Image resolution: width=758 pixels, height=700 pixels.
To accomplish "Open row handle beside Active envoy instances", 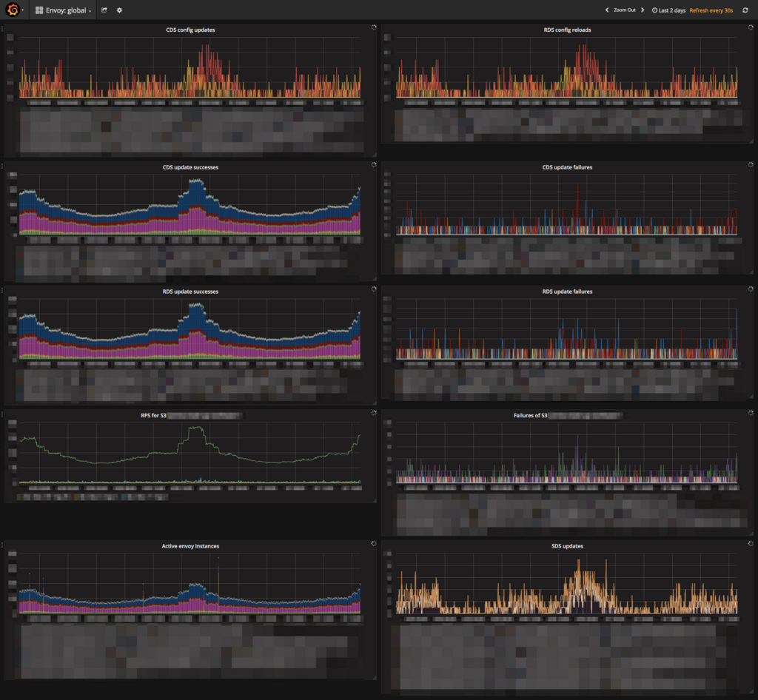I will click(x=2, y=546).
